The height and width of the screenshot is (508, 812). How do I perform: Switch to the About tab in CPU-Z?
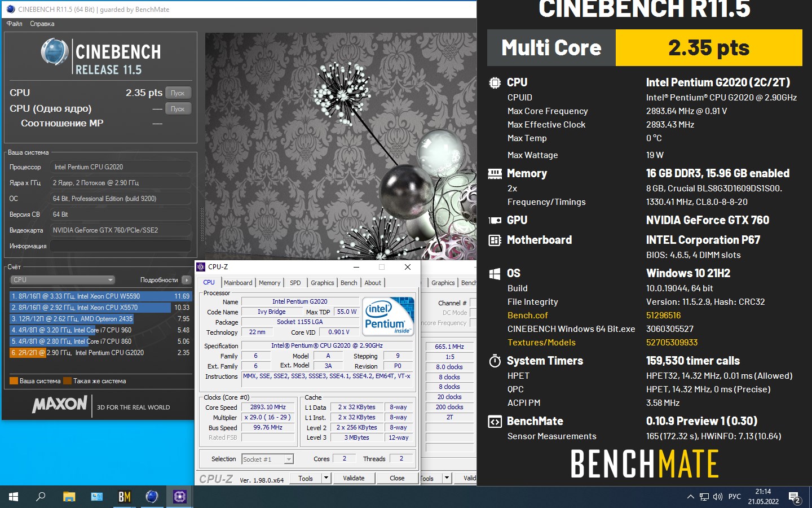point(373,283)
